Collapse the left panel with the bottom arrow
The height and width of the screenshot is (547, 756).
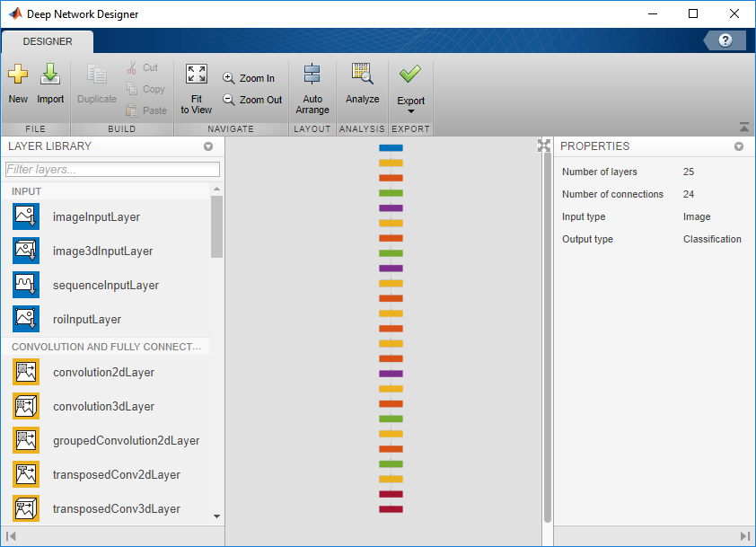point(11,536)
